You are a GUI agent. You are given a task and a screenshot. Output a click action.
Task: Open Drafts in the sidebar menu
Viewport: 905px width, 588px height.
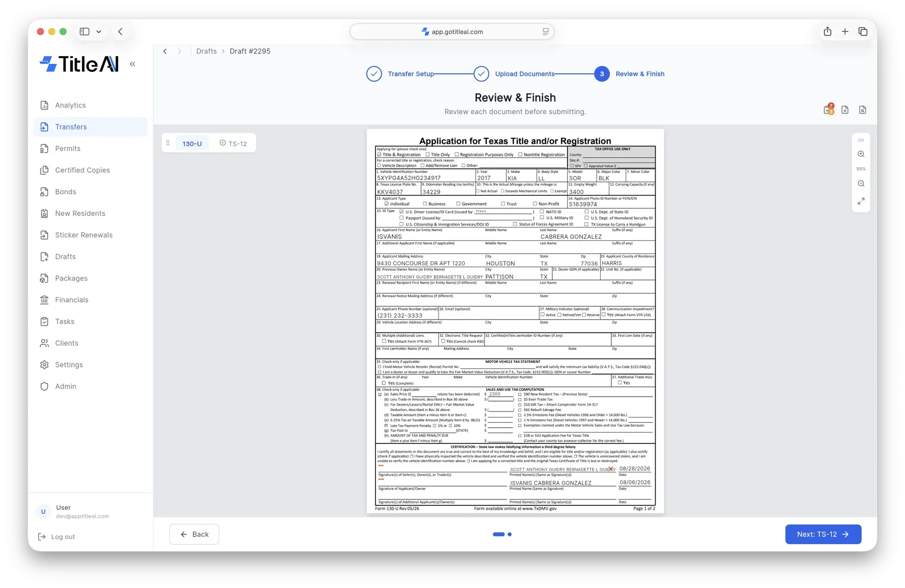tap(90, 257)
